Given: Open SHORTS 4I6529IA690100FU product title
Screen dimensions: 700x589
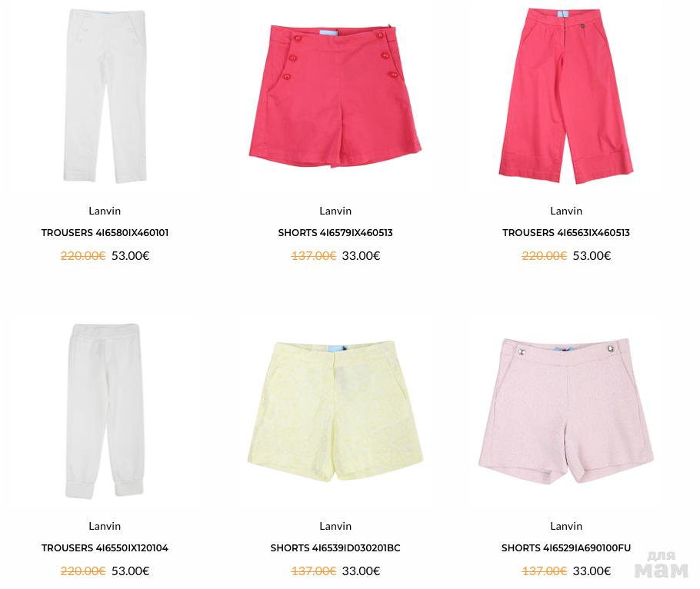Looking at the screenshot, I should [x=566, y=548].
